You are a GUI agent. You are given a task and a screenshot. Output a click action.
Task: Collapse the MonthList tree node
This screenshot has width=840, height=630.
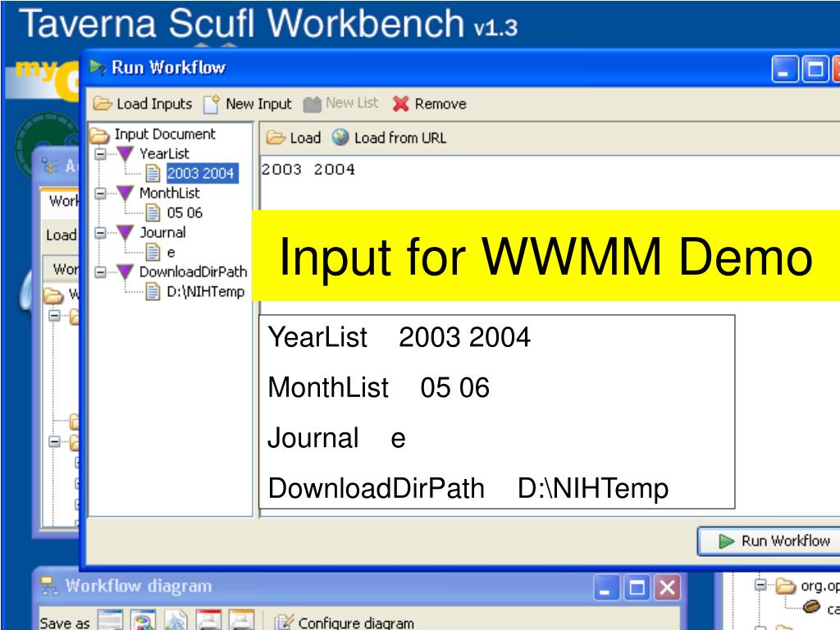pyautogui.click(x=100, y=194)
